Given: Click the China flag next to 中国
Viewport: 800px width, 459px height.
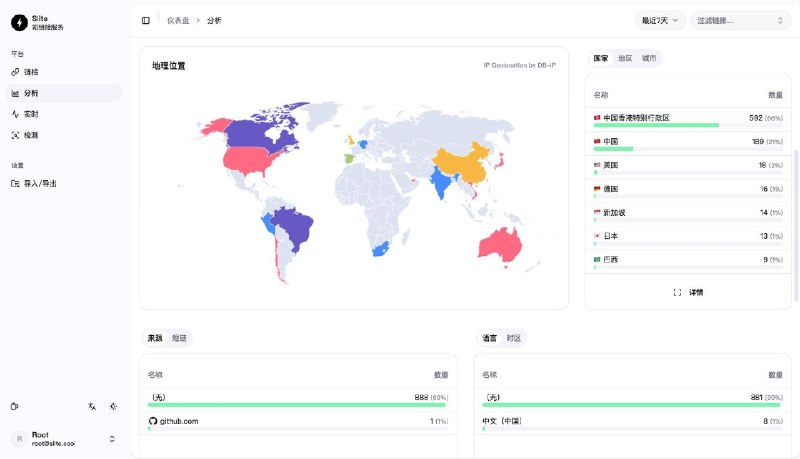Looking at the screenshot, I should 597,141.
